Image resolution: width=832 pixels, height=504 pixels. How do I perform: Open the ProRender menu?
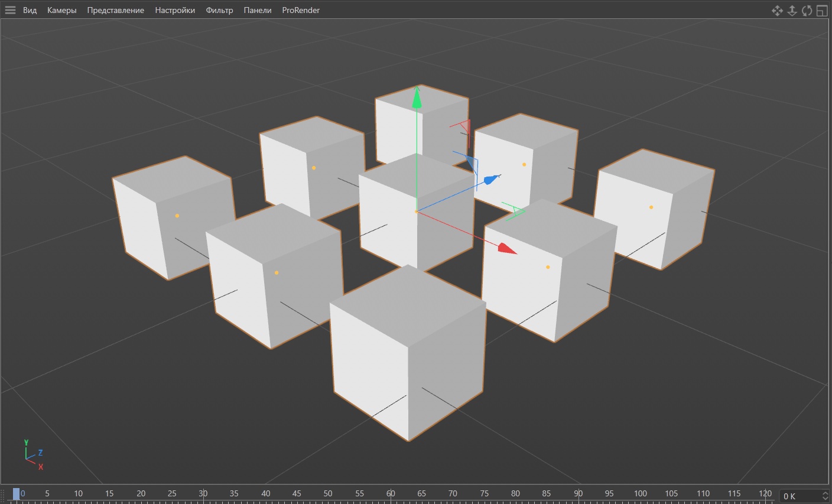pos(301,10)
